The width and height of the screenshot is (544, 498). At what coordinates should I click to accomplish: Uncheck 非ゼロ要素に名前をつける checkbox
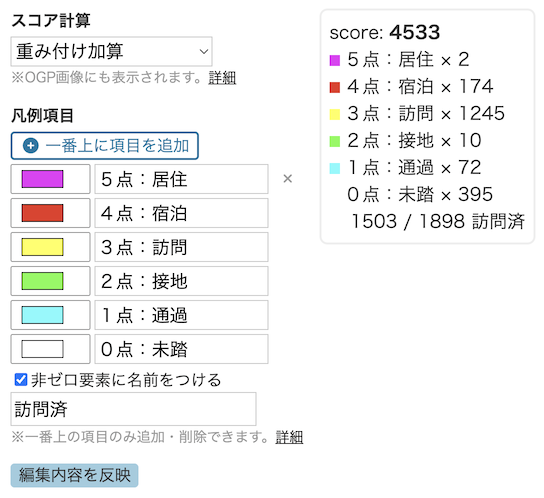click(x=21, y=379)
